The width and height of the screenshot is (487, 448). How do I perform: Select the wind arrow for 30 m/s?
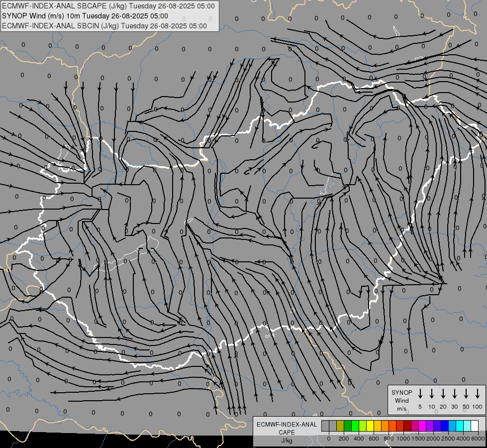pyautogui.click(x=454, y=394)
